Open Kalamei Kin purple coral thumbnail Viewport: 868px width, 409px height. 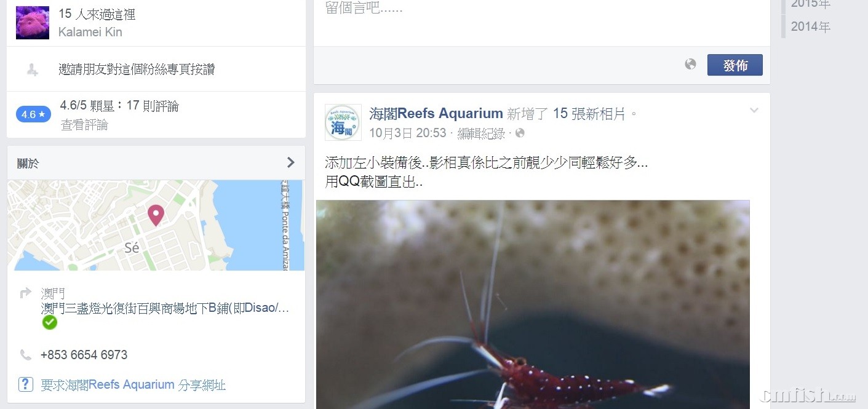click(33, 23)
